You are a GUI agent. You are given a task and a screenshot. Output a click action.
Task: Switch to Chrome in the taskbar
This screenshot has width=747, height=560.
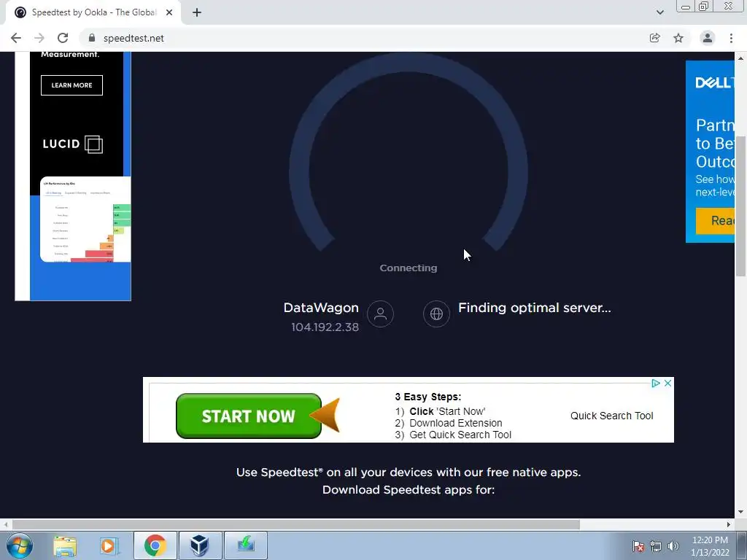coord(155,545)
